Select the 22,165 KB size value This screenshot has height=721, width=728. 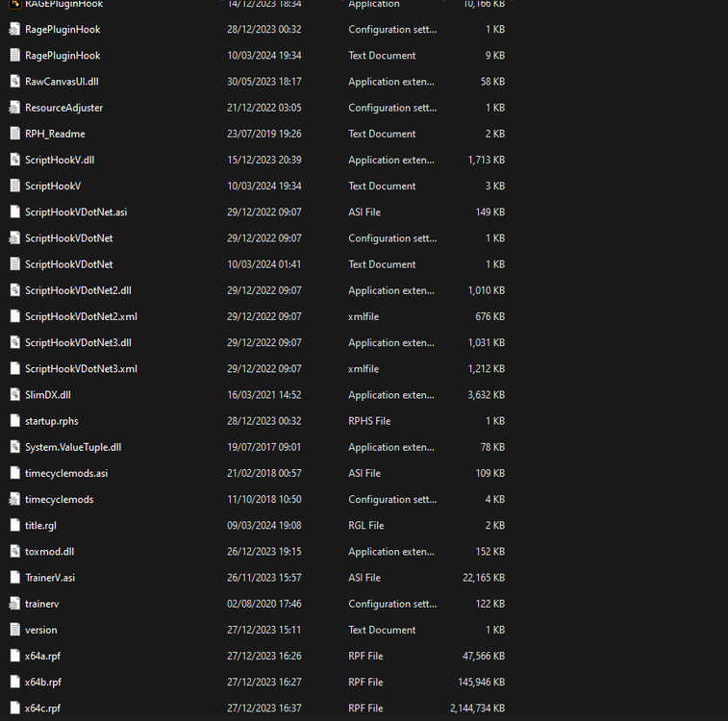[484, 578]
